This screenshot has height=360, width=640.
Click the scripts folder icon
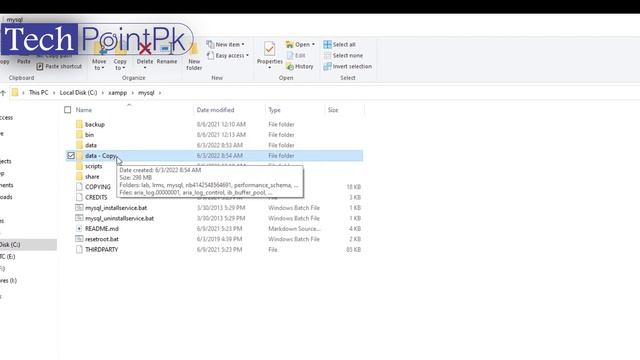[x=79, y=166]
